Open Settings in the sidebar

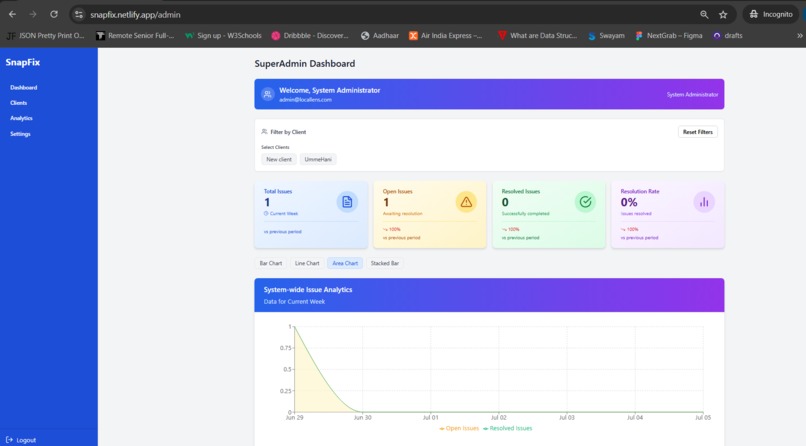point(20,134)
